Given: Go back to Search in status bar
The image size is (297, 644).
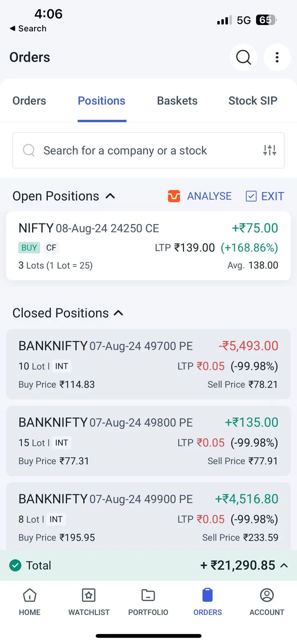Looking at the screenshot, I should click(28, 29).
